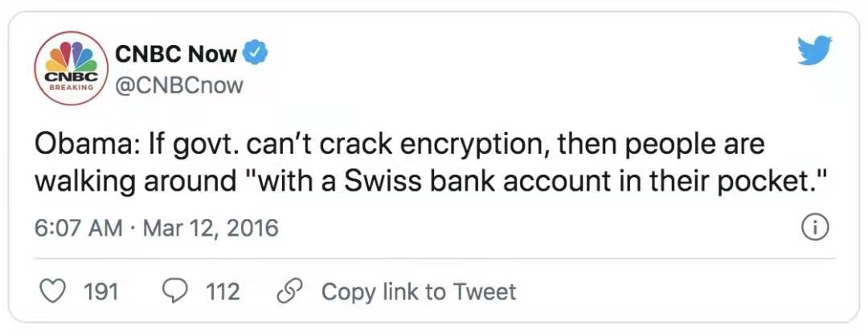Open replies via the speech bubble icon

[176, 291]
